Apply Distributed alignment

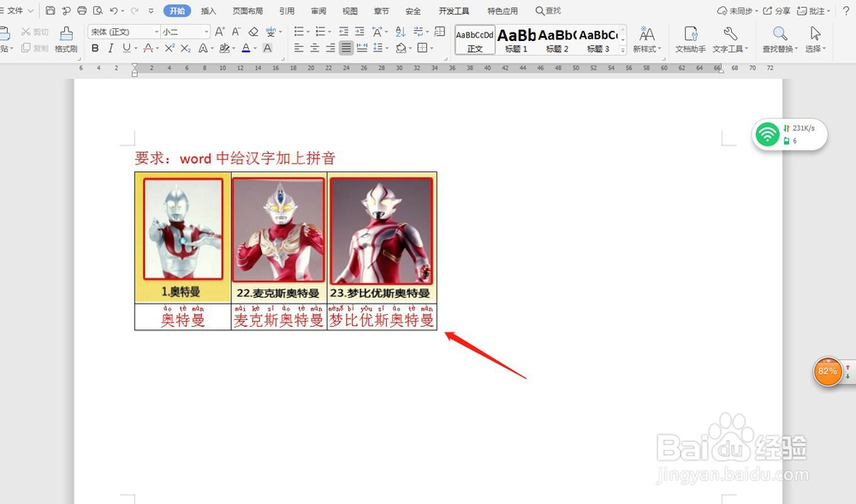click(362, 48)
